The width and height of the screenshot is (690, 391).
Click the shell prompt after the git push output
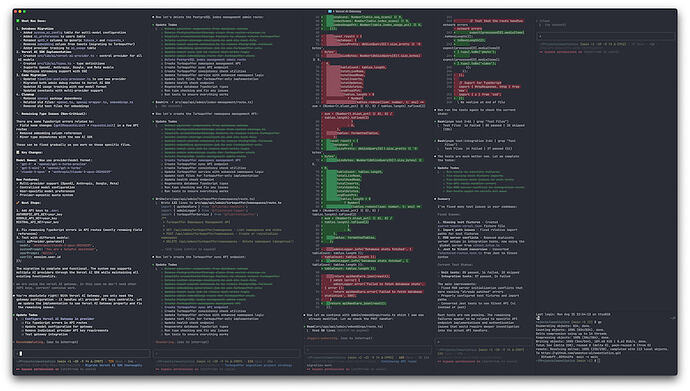coord(567,361)
